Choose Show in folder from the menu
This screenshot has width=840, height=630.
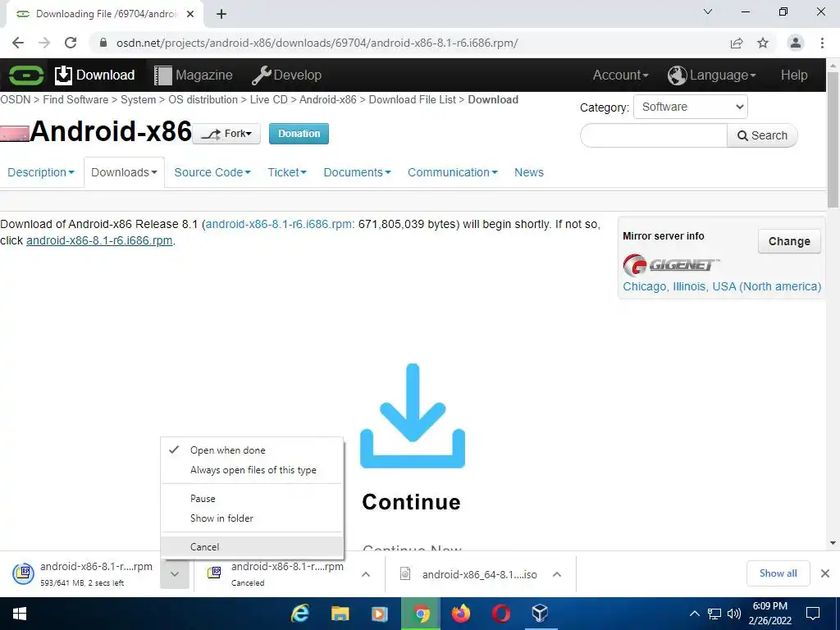tap(252, 518)
